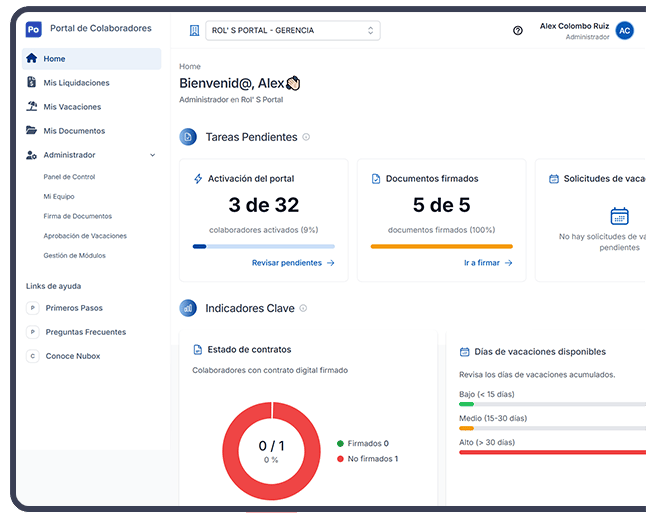
Task: Open Gestión de Módulos submenu item
Action: pos(74,255)
